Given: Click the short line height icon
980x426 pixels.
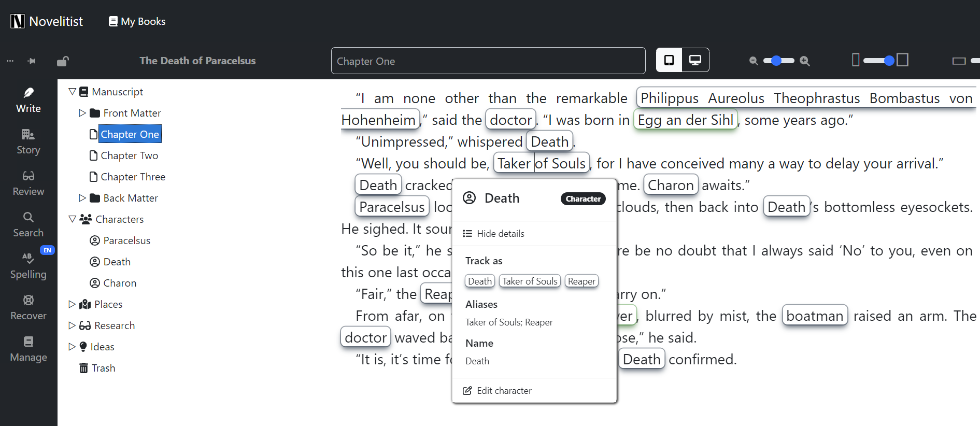Looking at the screenshot, I should point(959,61).
